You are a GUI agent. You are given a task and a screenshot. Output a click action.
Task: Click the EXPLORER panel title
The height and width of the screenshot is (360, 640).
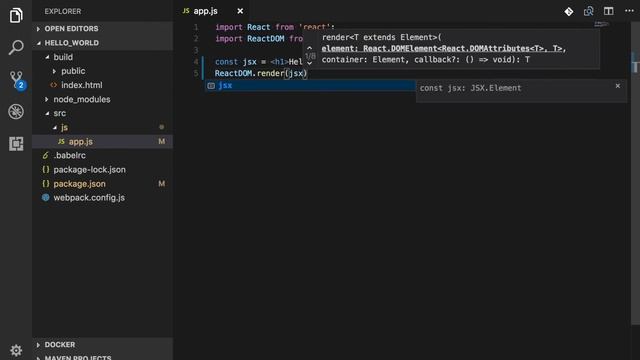63,11
